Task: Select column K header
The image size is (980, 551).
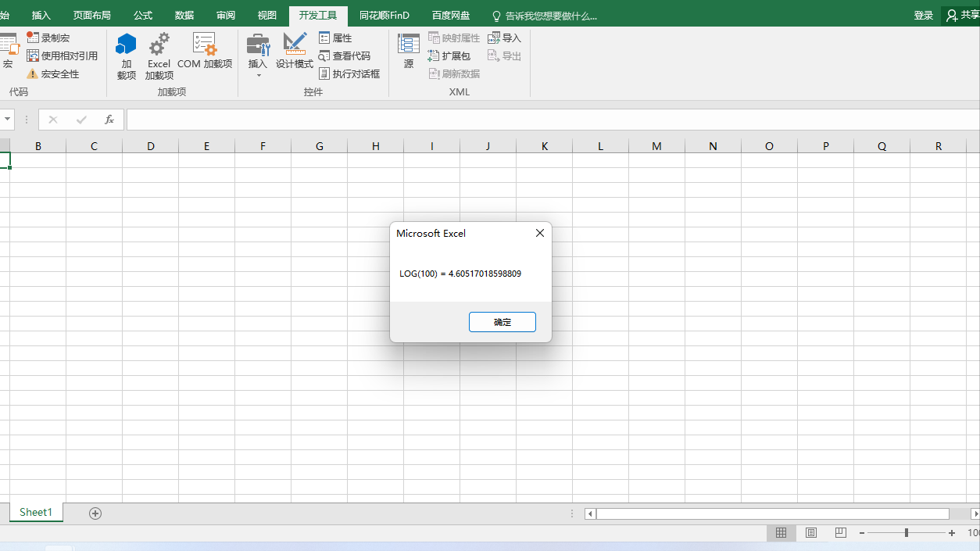Action: coord(544,146)
